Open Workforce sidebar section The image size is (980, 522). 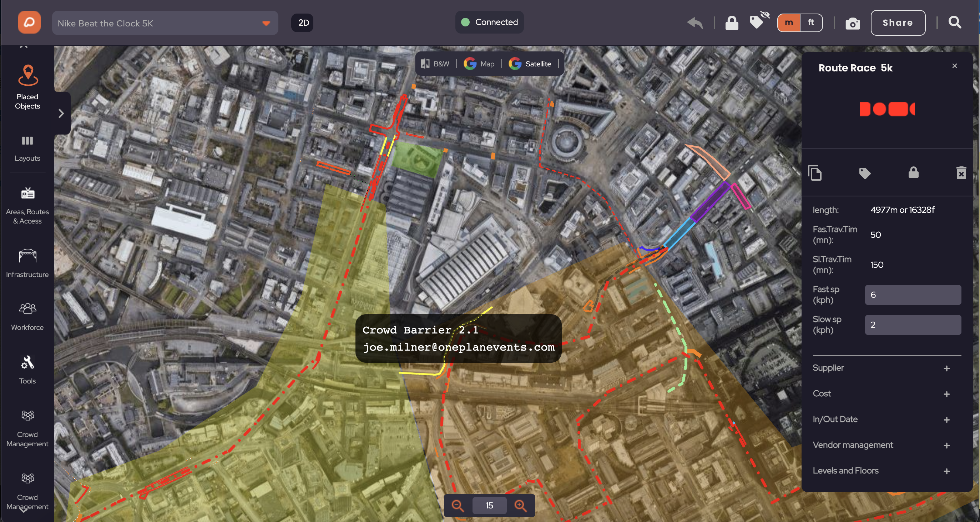pos(27,317)
